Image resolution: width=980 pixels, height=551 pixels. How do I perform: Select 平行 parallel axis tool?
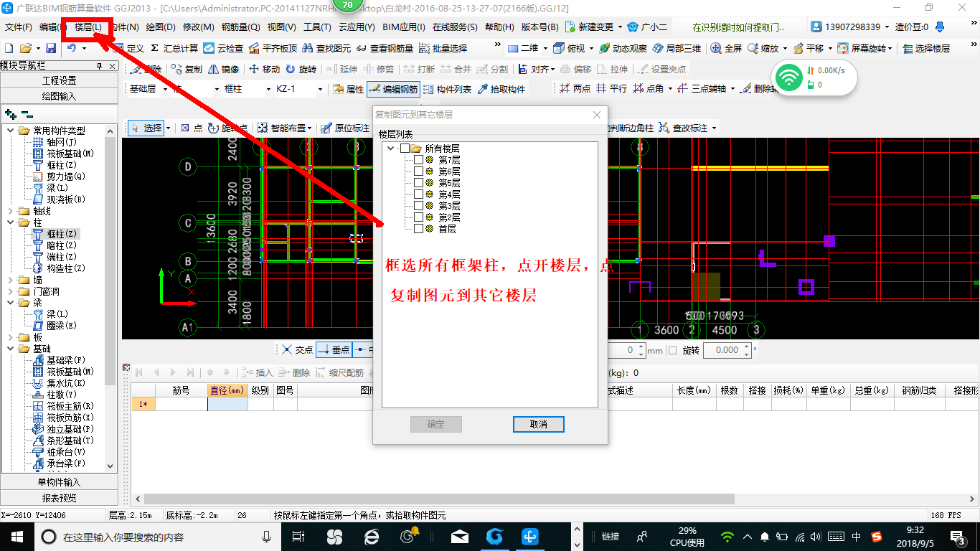[611, 89]
